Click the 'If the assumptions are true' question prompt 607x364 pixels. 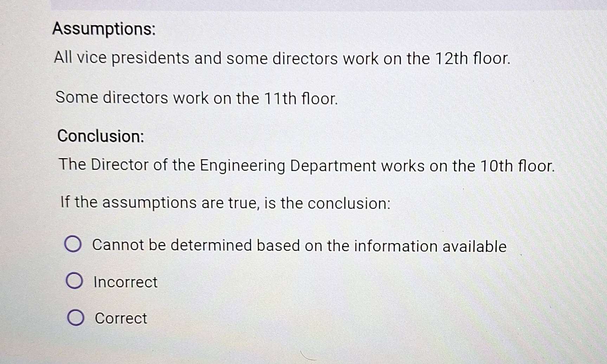click(225, 203)
